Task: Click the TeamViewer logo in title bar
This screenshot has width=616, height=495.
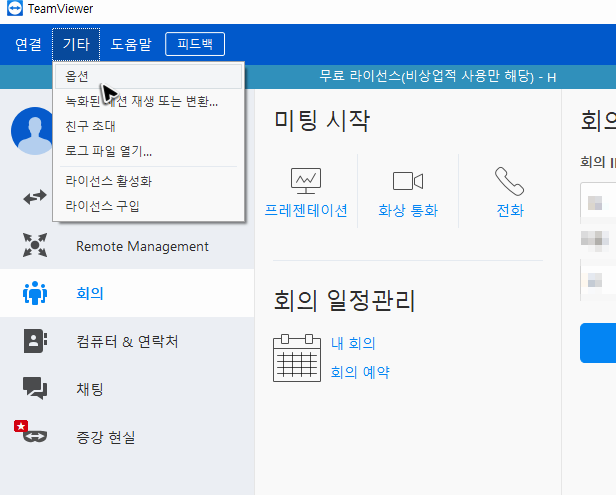Action: [15, 8]
